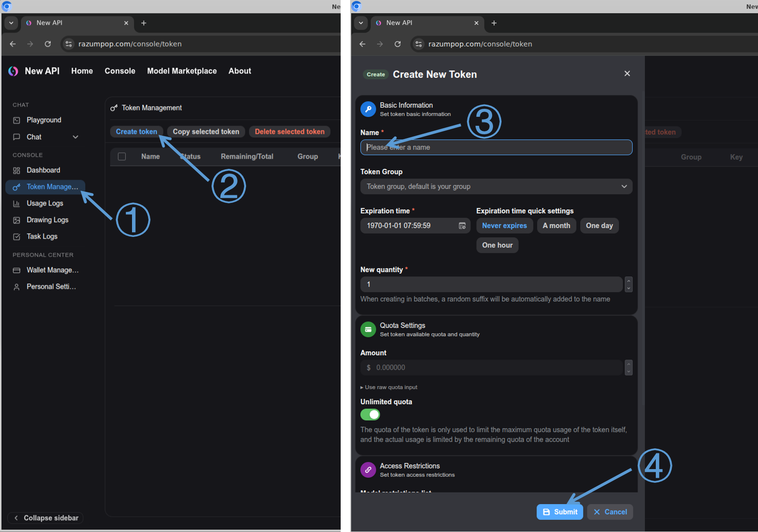Reload the page in right browser window
Screen dimensions: 758x532
pyautogui.click(x=397, y=44)
